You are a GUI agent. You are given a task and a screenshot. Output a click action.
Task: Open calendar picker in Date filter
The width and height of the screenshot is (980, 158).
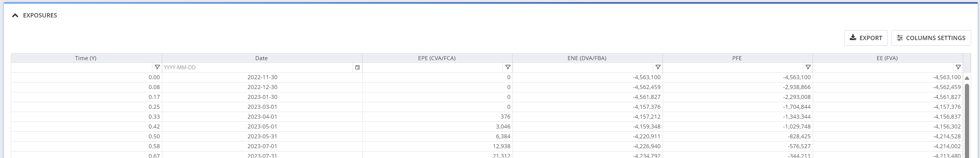357,68
